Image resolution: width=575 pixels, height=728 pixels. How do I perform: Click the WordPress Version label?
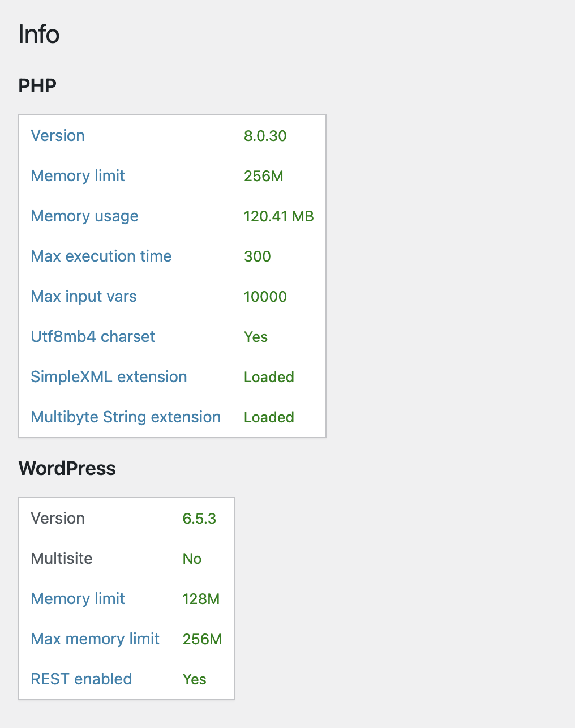58,519
